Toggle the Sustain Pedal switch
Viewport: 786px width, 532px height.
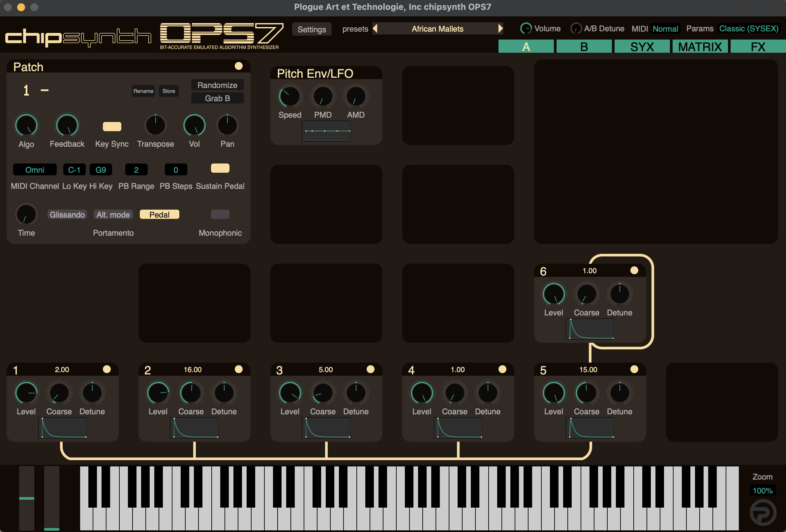pos(220,168)
